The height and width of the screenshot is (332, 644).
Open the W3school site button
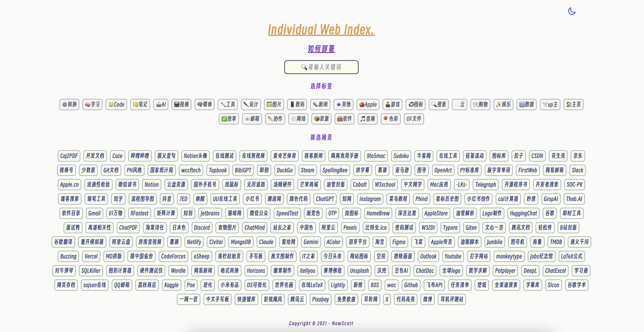point(385,184)
